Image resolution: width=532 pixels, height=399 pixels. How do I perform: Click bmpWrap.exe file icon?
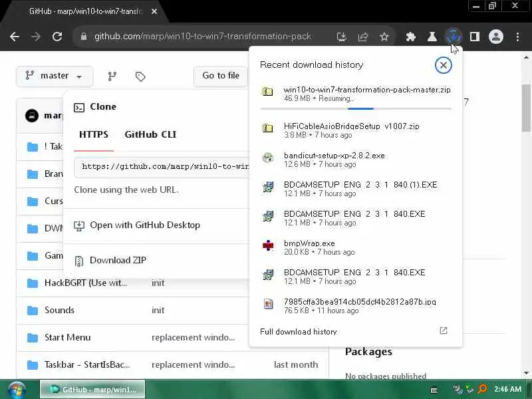tap(268, 245)
